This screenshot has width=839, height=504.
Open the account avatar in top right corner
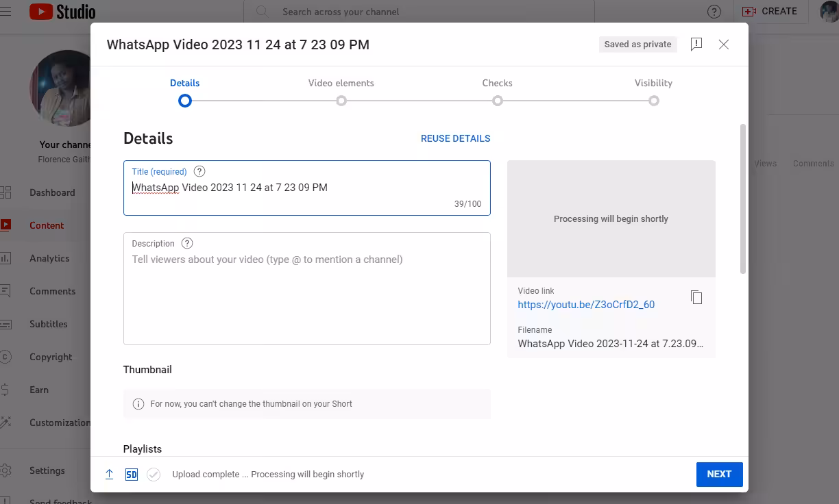click(830, 12)
